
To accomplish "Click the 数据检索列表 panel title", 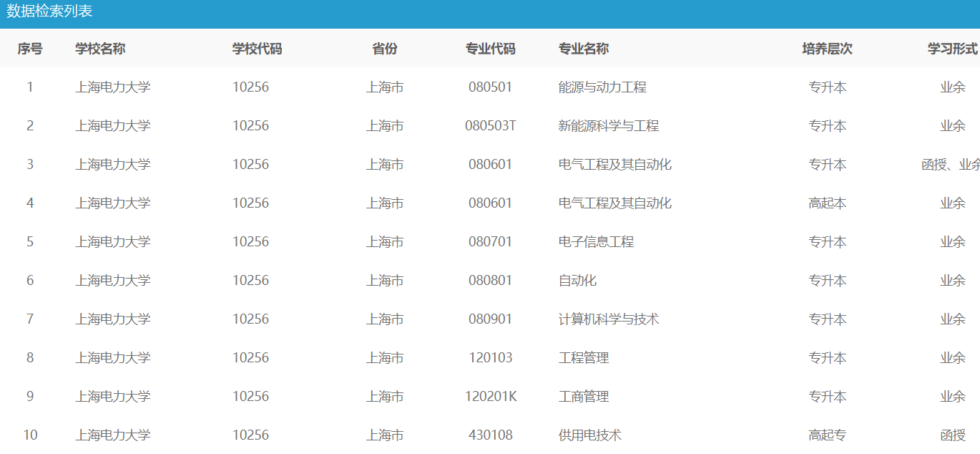I will pyautogui.click(x=50, y=12).
